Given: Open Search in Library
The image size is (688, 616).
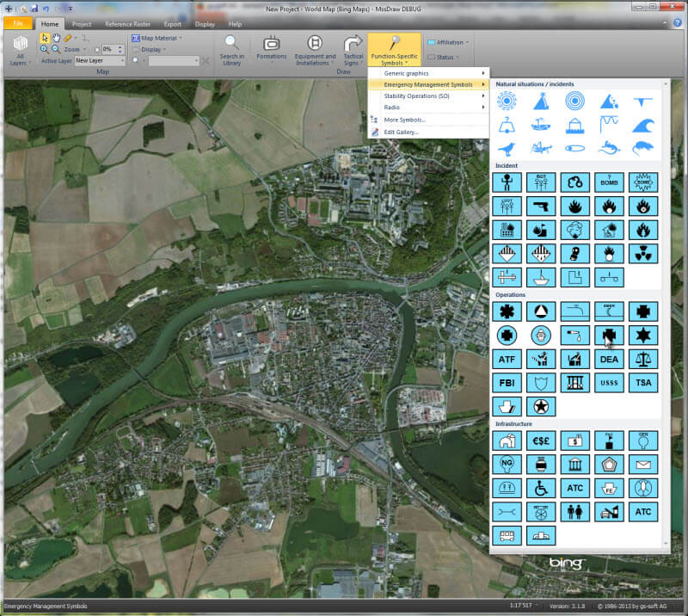Looking at the screenshot, I should [x=231, y=51].
